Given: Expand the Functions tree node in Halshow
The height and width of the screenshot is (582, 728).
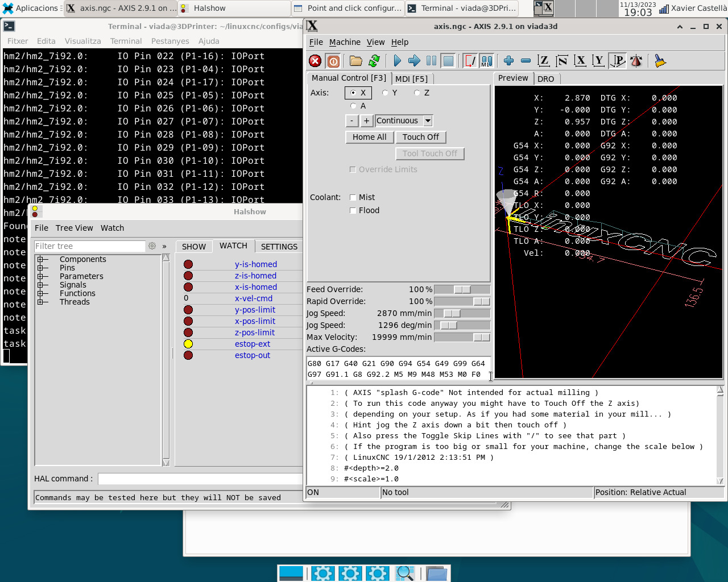Looking at the screenshot, I should [40, 293].
